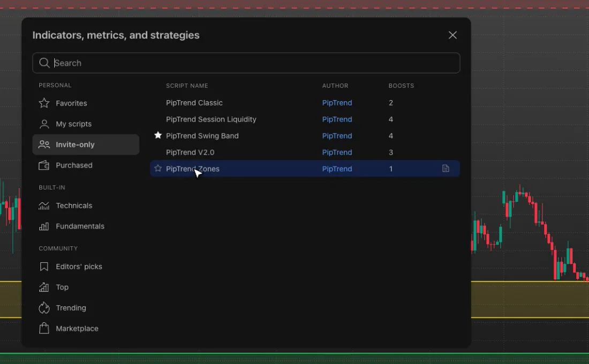
Task: Click the Technicals chart icon
Action: click(x=44, y=206)
